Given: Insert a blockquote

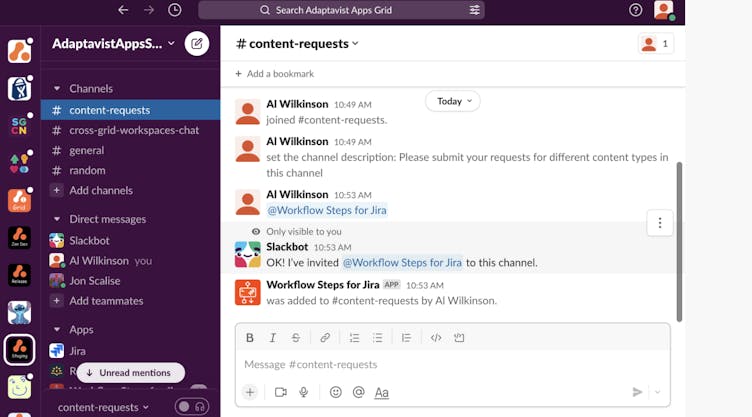Looking at the screenshot, I should click(x=406, y=338).
